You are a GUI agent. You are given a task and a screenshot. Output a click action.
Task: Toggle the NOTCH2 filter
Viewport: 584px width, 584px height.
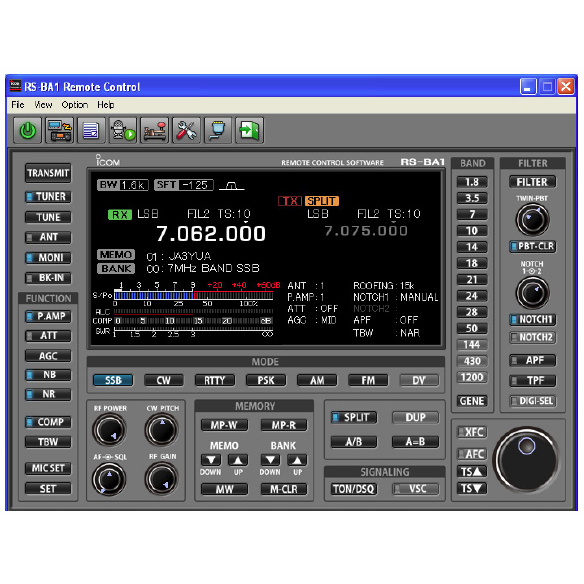pos(533,337)
